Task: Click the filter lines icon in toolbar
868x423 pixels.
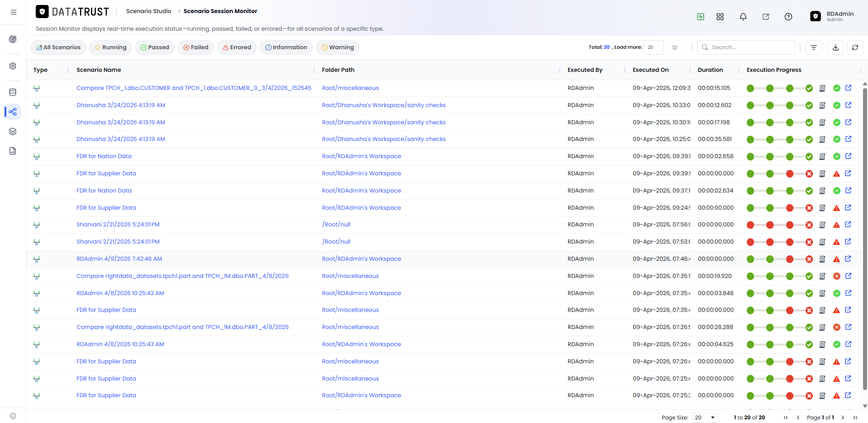Action: point(814,47)
